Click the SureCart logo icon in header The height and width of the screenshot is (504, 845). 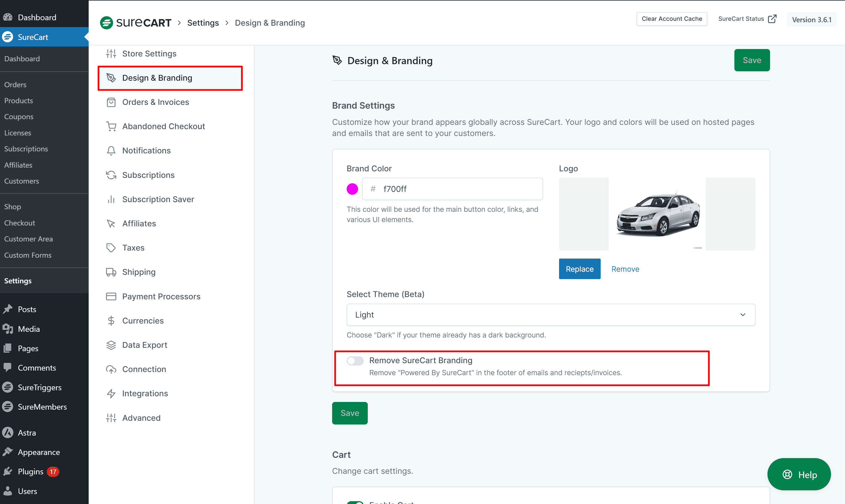(106, 23)
